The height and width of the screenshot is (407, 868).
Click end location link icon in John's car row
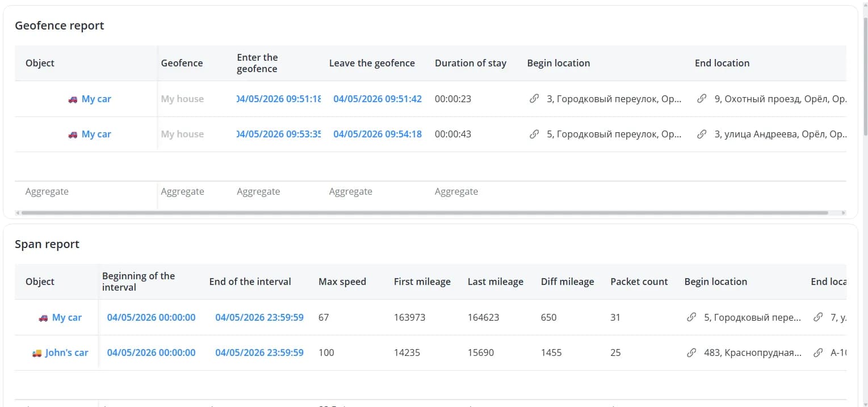point(818,353)
